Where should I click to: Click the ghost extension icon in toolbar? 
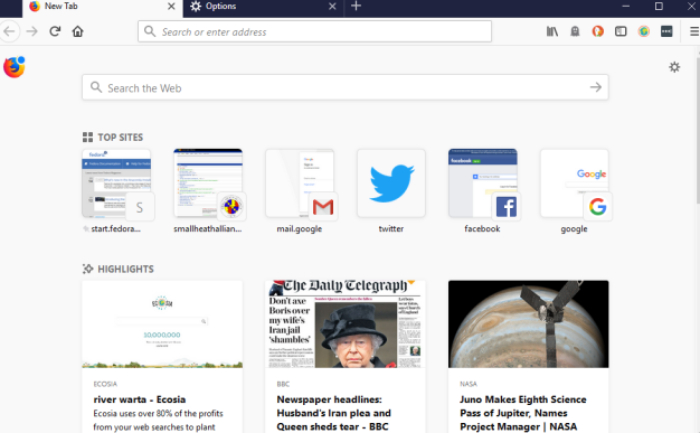click(x=575, y=31)
